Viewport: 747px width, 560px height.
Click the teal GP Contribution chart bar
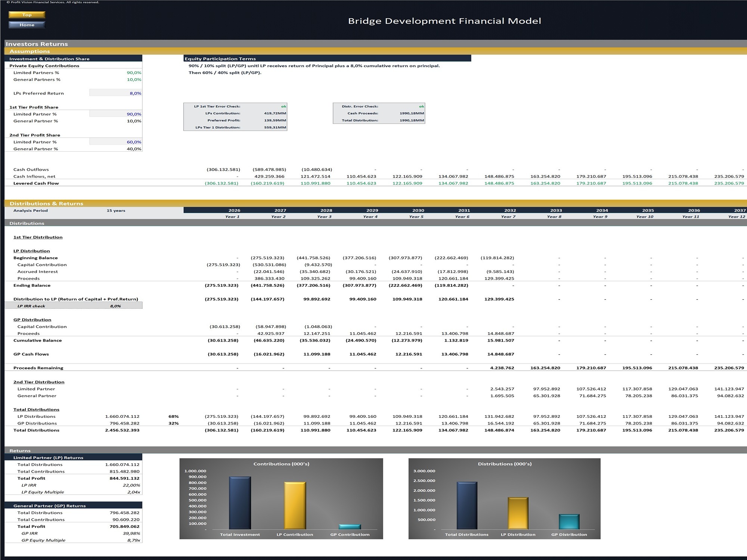point(350,526)
